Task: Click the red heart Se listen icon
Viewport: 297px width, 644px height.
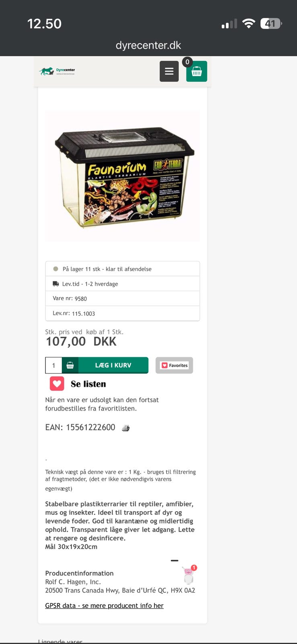Action: click(57, 384)
